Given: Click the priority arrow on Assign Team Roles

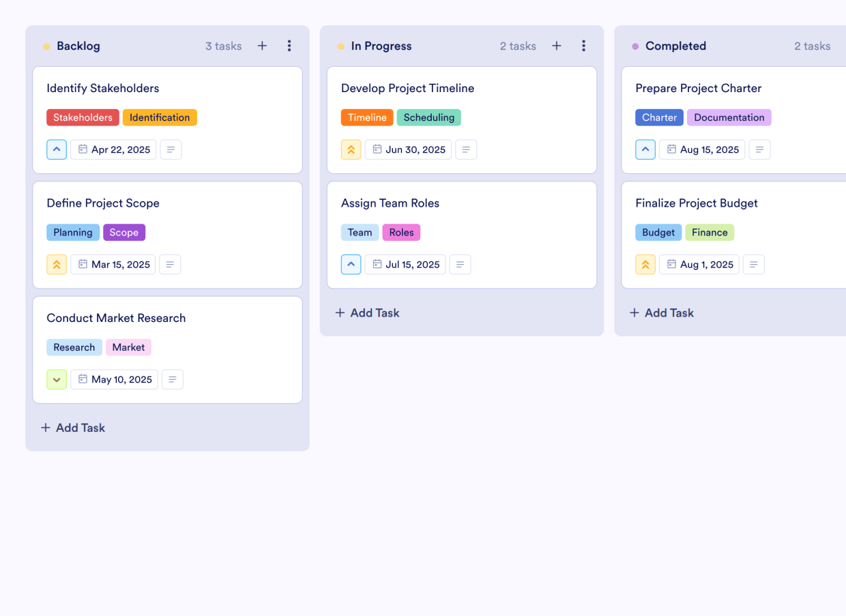Looking at the screenshot, I should point(351,264).
